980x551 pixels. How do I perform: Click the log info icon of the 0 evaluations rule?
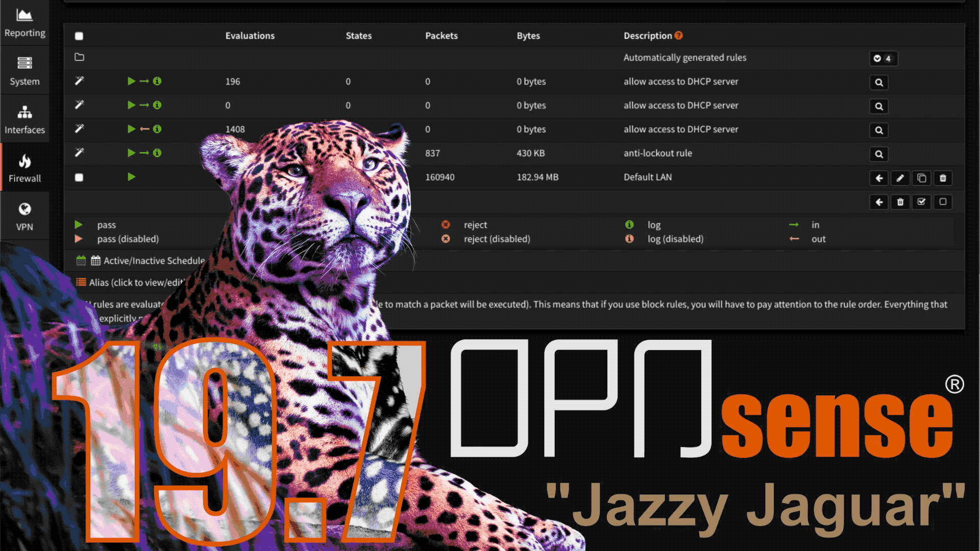pyautogui.click(x=157, y=105)
